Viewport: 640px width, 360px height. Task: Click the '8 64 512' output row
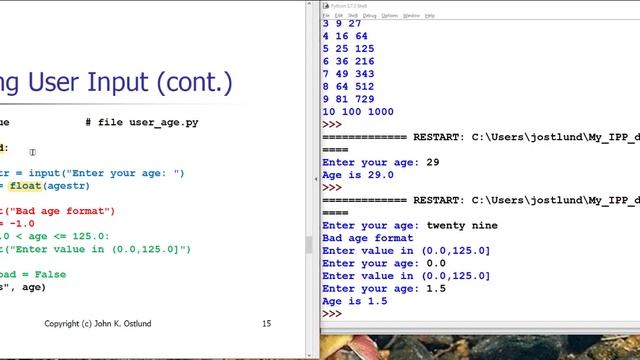tap(348, 87)
